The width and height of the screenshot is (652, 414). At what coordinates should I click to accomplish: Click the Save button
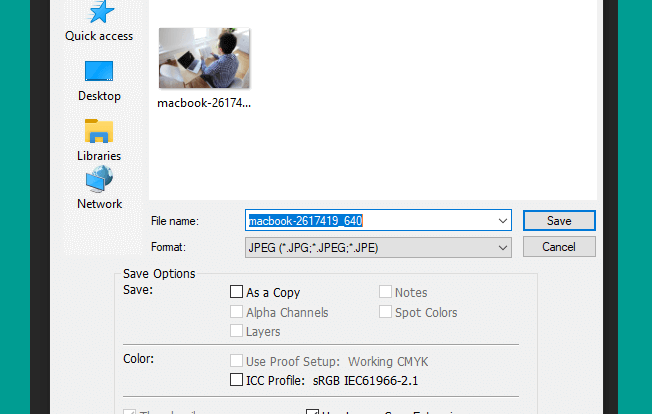pyautogui.click(x=559, y=221)
